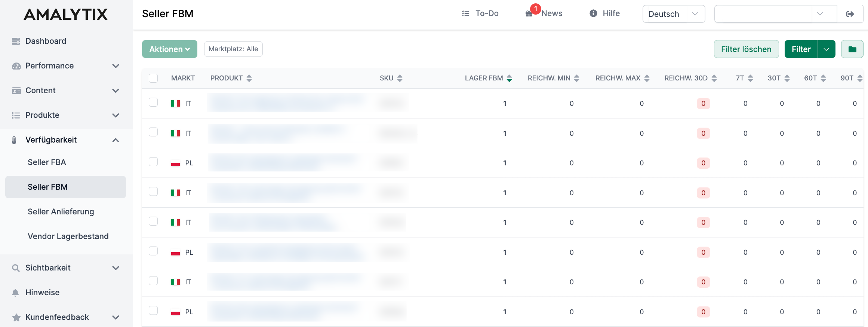
Task: Click the green Filter button
Action: 801,49
